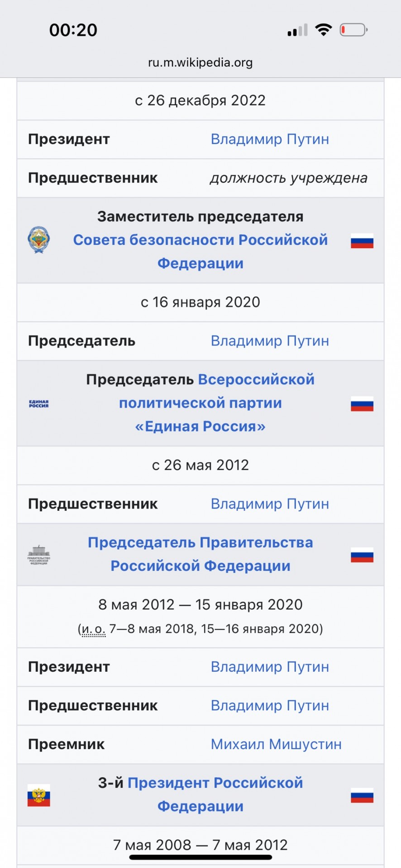Open the Wi-Fi status icon
Screen dimensions: 401x868
(324, 30)
